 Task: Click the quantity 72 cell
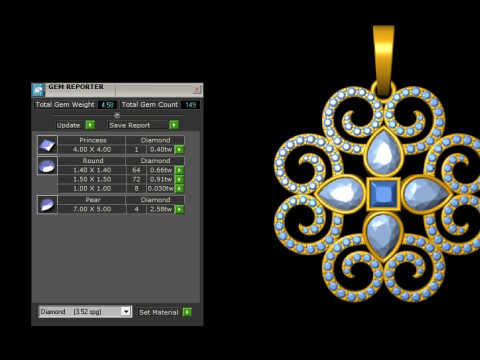click(136, 179)
